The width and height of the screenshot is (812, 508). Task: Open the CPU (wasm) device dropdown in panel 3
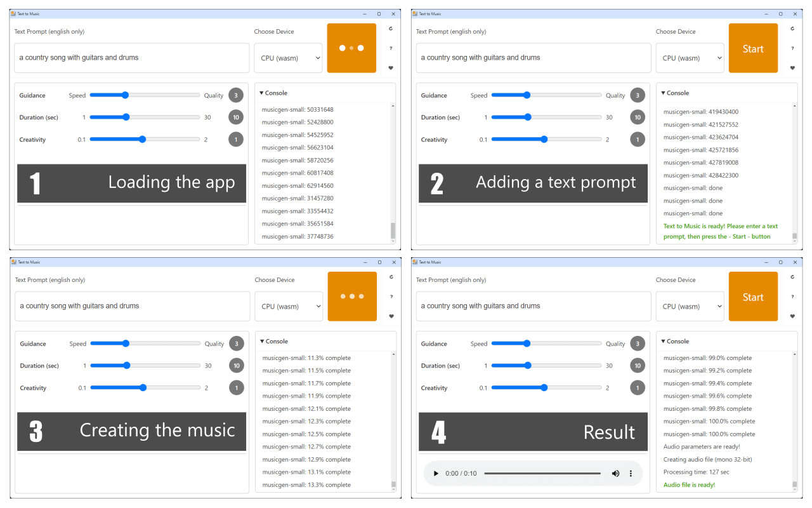click(x=289, y=306)
